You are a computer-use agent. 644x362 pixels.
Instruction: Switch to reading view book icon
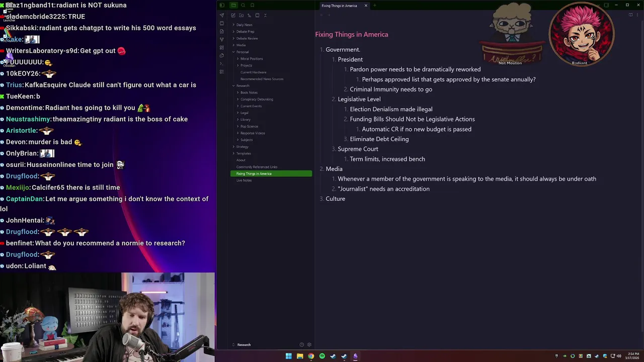pyautogui.click(x=631, y=15)
